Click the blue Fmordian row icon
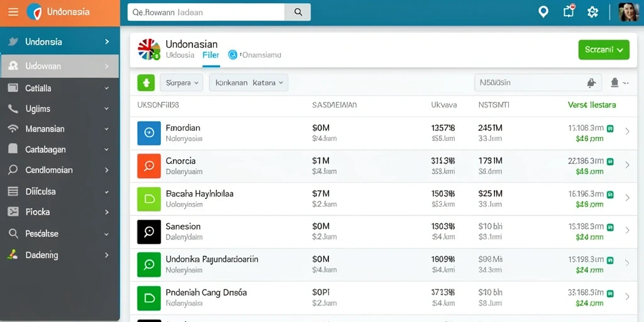This screenshot has height=322, width=644. click(149, 133)
